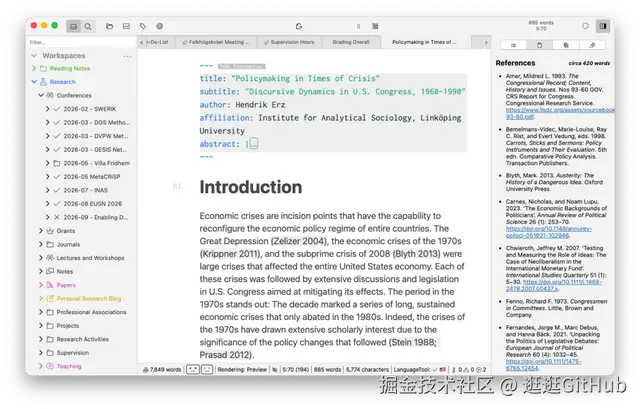The height and width of the screenshot is (409, 640).
Task: Expand the Projects folder chevron
Action: point(41,326)
